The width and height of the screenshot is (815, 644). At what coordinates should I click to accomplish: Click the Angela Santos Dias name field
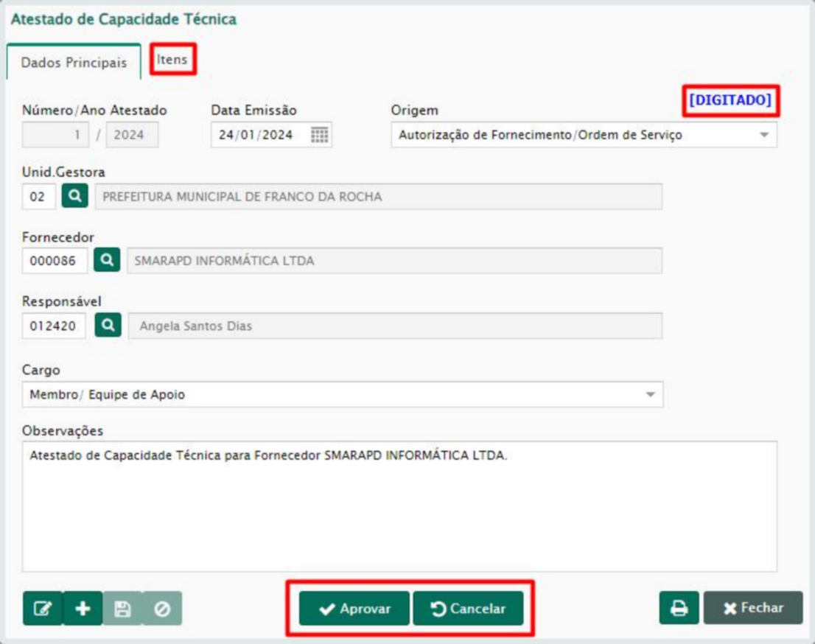point(395,326)
